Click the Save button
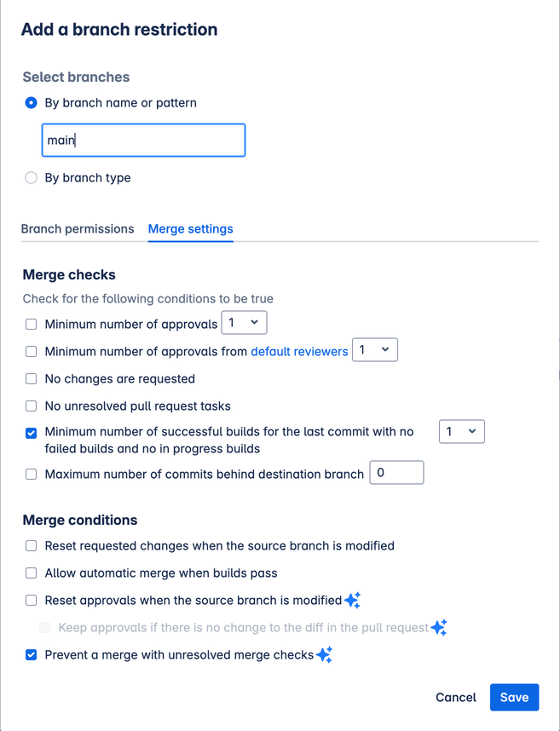Viewport: 560px width, 731px height. [x=514, y=697]
